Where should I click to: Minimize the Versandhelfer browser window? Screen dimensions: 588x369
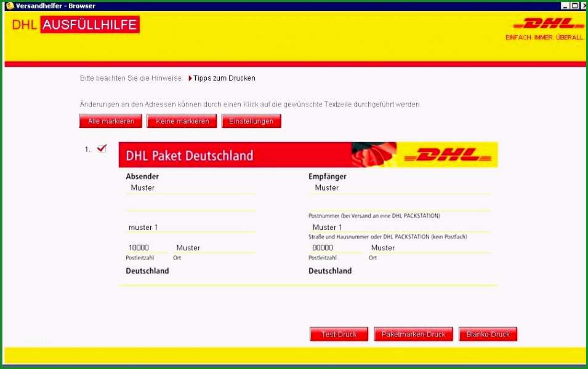click(565, 6)
